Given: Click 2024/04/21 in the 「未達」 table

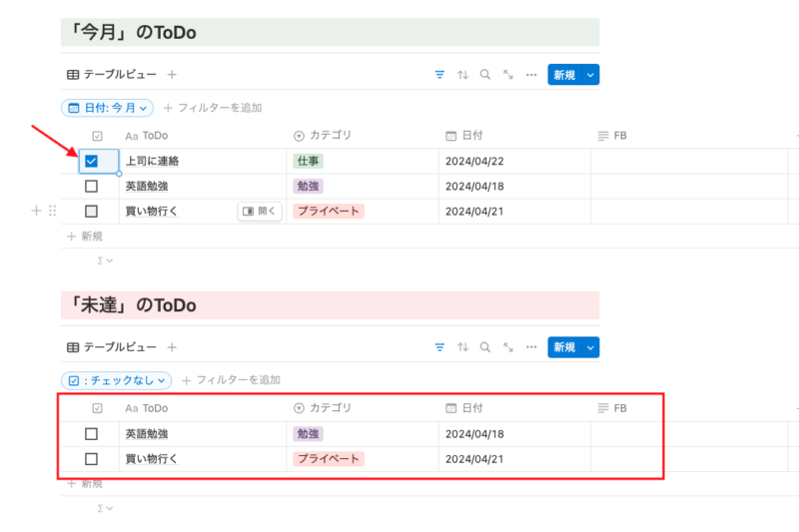Looking at the screenshot, I should (x=474, y=459).
